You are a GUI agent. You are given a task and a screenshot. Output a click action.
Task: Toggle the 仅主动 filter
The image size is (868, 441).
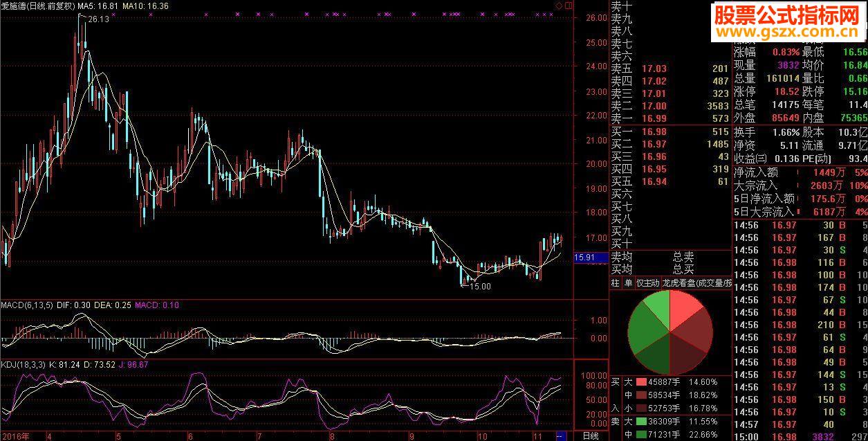pos(648,283)
